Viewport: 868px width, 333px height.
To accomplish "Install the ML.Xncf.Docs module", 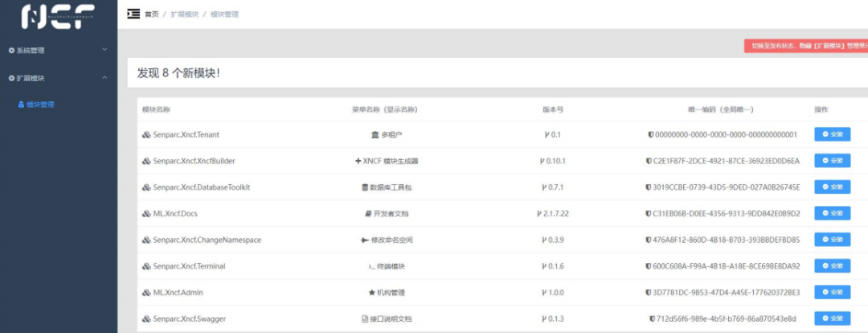I will coord(832,213).
